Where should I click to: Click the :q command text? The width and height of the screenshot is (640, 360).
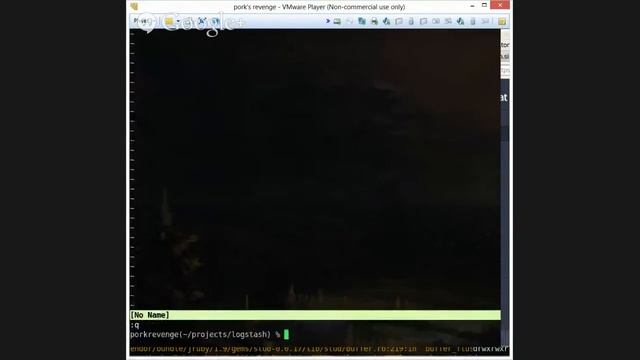tap(135, 325)
